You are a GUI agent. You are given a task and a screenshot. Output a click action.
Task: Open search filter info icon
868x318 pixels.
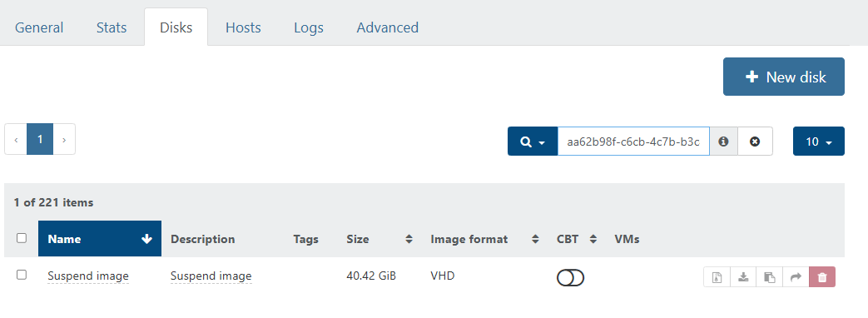pos(723,142)
